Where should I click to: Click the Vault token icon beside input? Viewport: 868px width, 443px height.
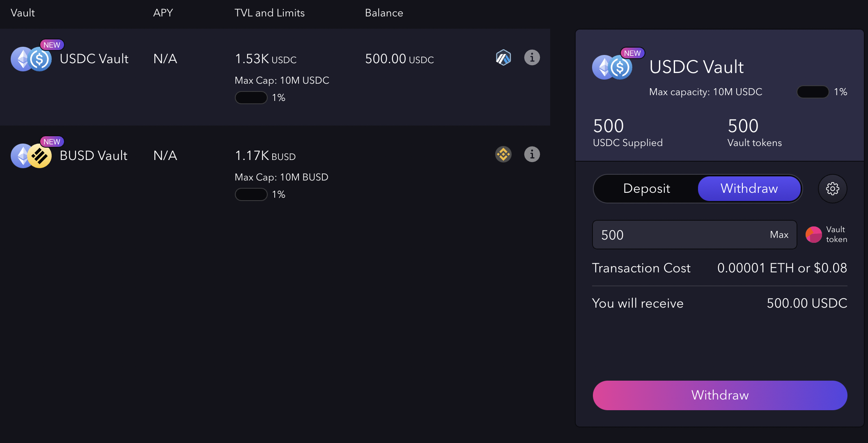pos(813,235)
